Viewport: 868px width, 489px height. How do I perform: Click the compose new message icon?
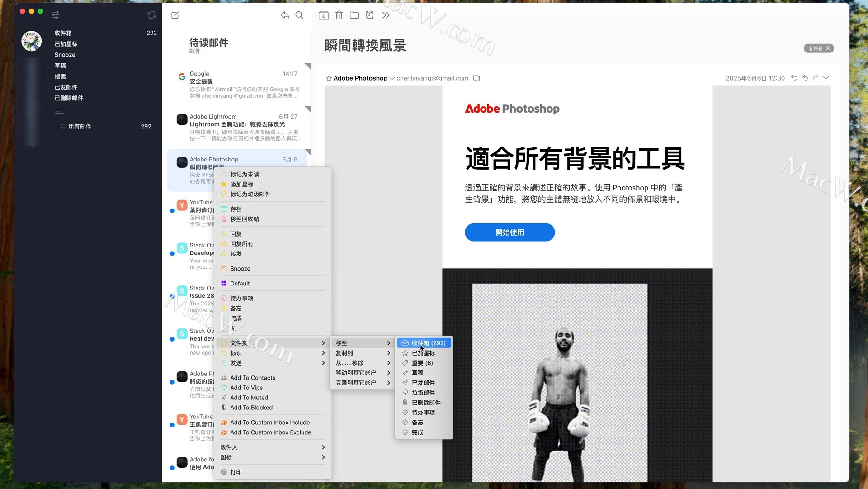tap(175, 15)
